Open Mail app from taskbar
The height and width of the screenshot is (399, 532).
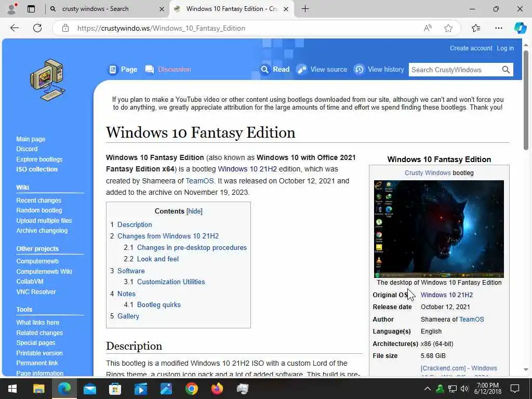tap(89, 389)
